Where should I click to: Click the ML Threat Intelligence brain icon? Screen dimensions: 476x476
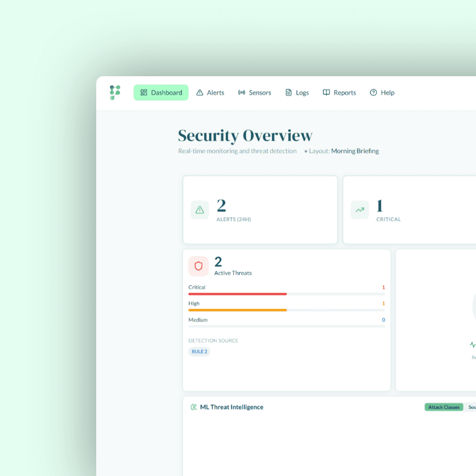click(x=194, y=407)
